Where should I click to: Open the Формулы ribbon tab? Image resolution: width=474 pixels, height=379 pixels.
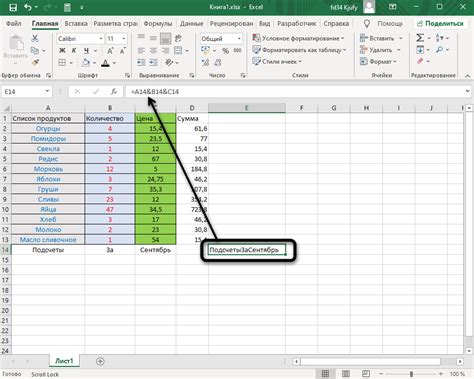tap(158, 24)
